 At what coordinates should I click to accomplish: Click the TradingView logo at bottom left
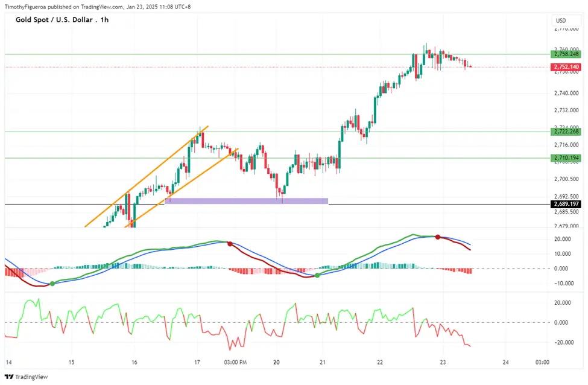pos(27,377)
